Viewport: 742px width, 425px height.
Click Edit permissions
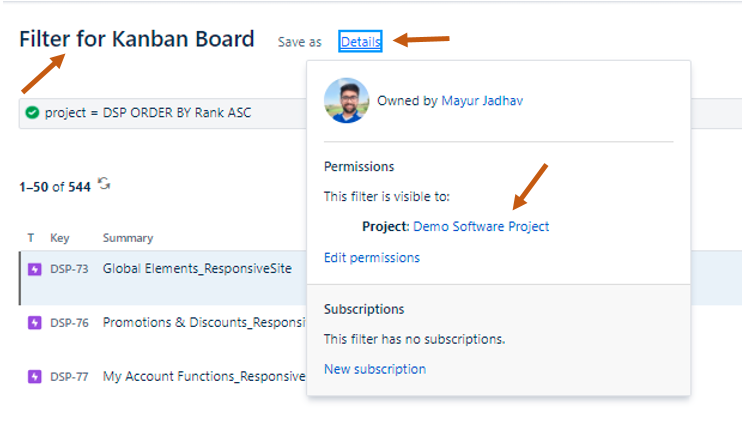(372, 257)
